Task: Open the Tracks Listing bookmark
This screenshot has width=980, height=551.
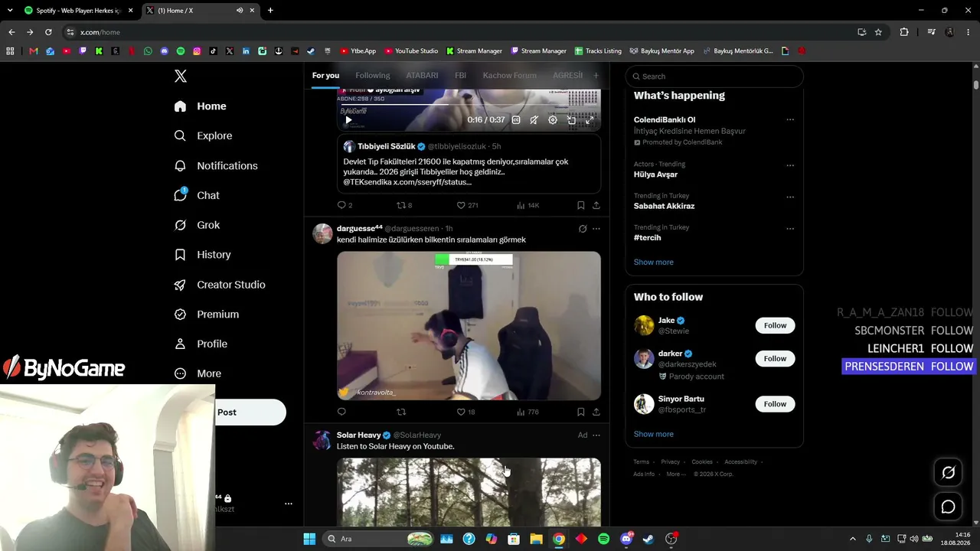Action: (x=598, y=51)
